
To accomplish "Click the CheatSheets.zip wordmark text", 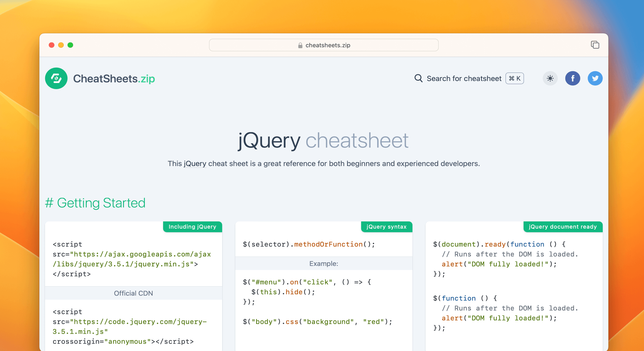I will pos(114,78).
